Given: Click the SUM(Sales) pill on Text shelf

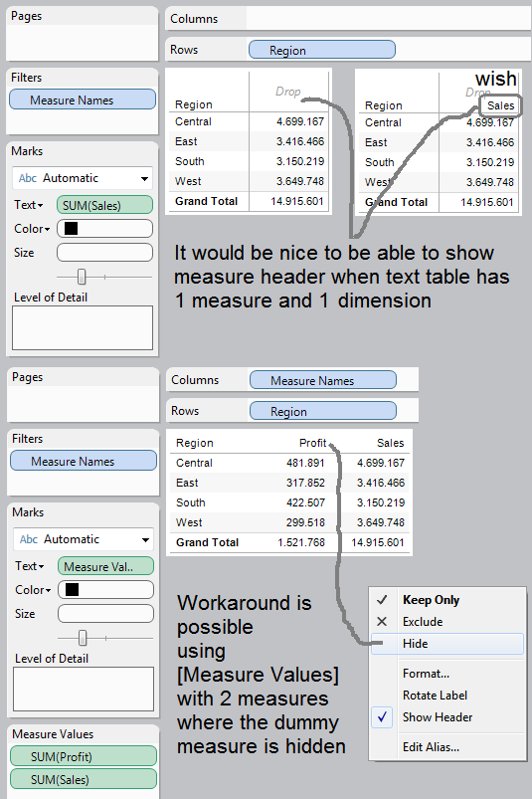Looking at the screenshot, I should click(x=104, y=205).
